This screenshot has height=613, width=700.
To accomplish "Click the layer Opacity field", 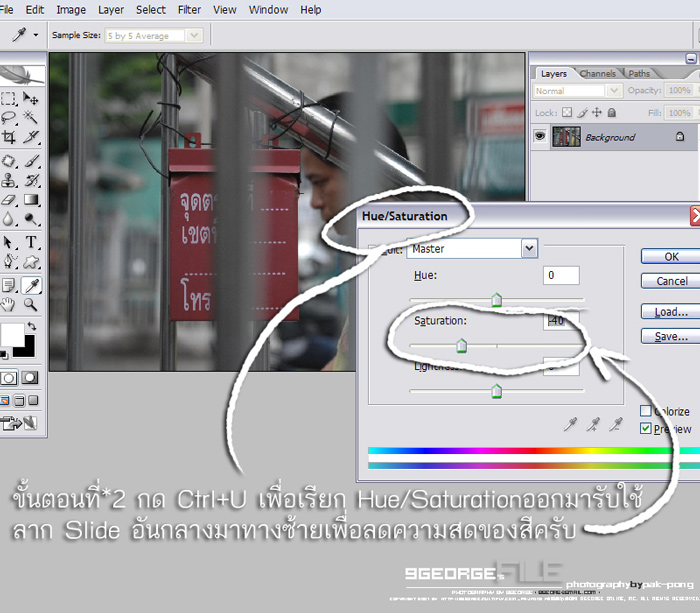I will coord(679,90).
